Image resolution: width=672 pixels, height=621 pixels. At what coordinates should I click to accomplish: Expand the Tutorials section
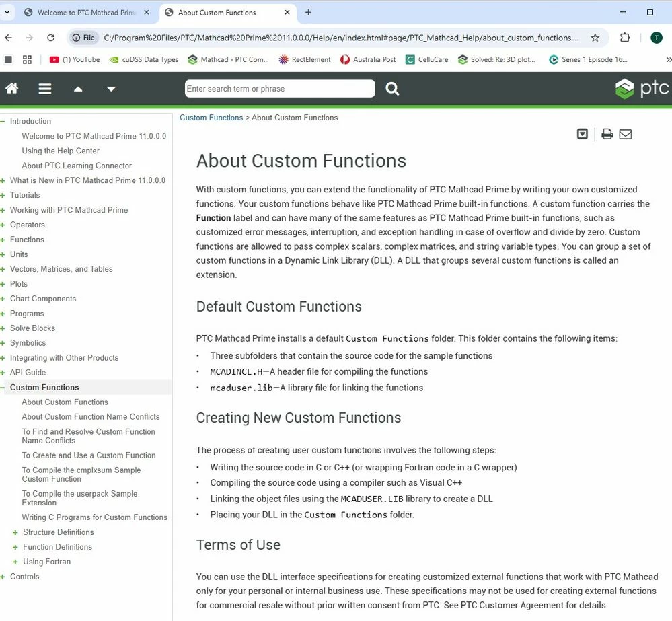(3, 195)
